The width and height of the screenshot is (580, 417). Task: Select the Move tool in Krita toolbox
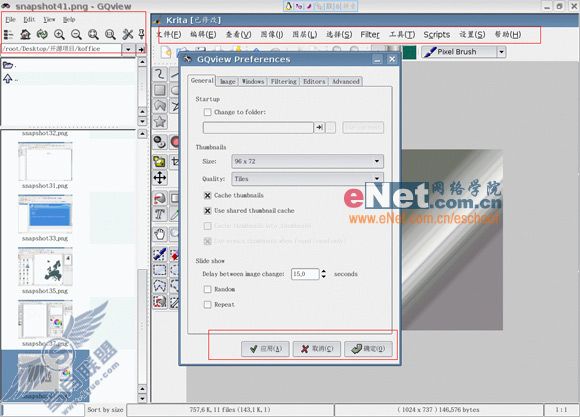tap(160, 178)
